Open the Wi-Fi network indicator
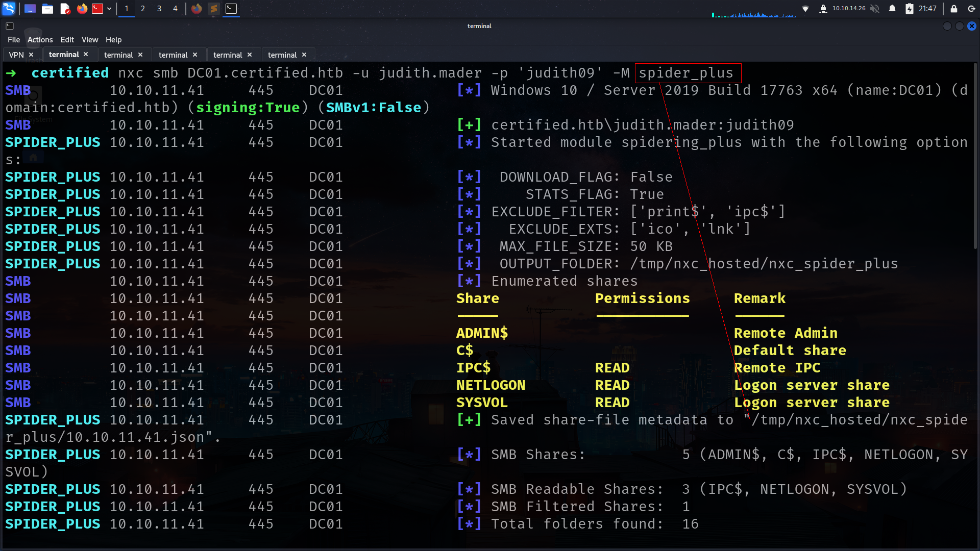This screenshot has height=551, width=980. 805,9
